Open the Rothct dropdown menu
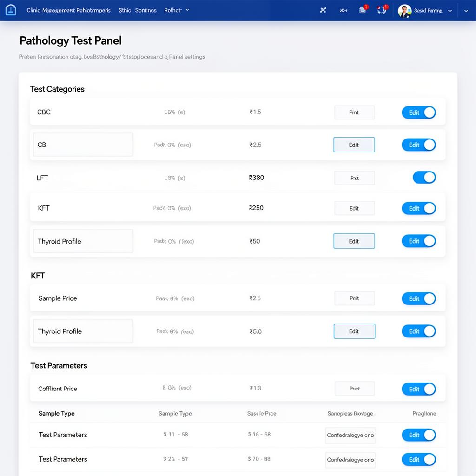This screenshot has width=476, height=476. tap(176, 10)
